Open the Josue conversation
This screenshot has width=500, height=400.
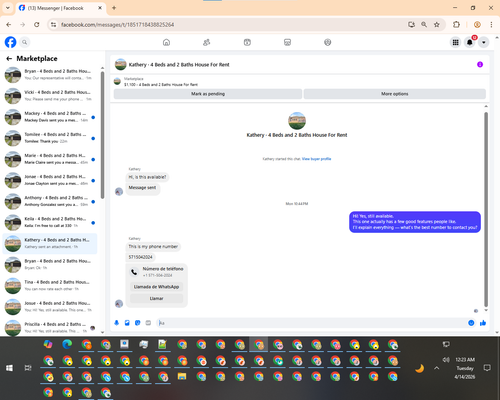click(x=50, y=307)
